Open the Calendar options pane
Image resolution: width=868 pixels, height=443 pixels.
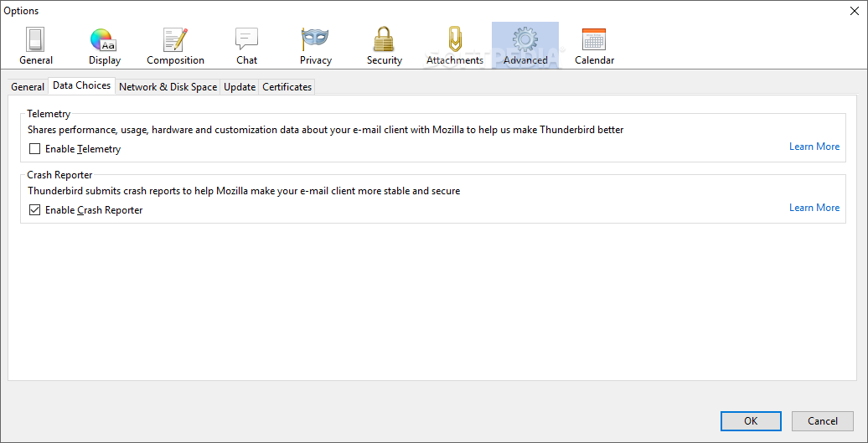594,46
